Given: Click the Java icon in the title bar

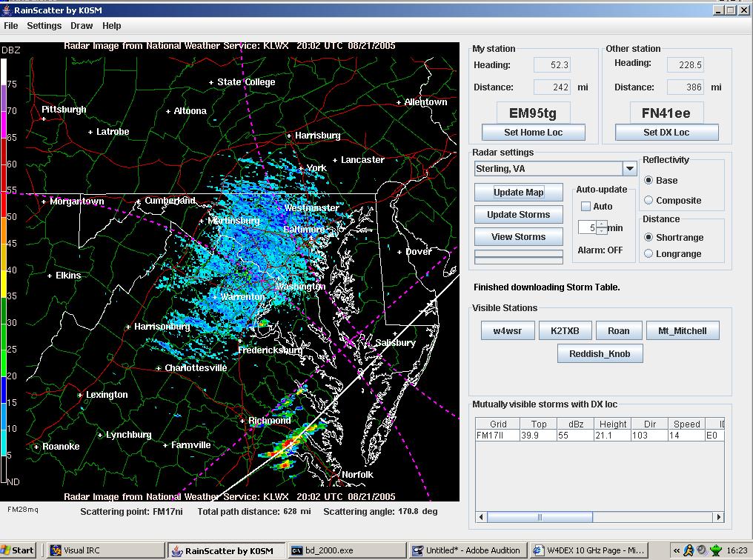Looking at the screenshot, I should pyautogui.click(x=6, y=10).
